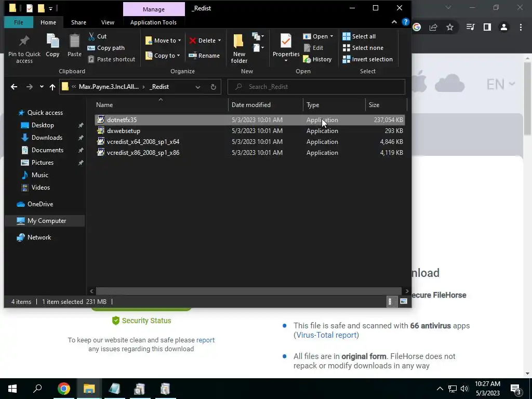The image size is (532, 399).
Task: Expand address bar history dropdown
Action: [x=198, y=87]
